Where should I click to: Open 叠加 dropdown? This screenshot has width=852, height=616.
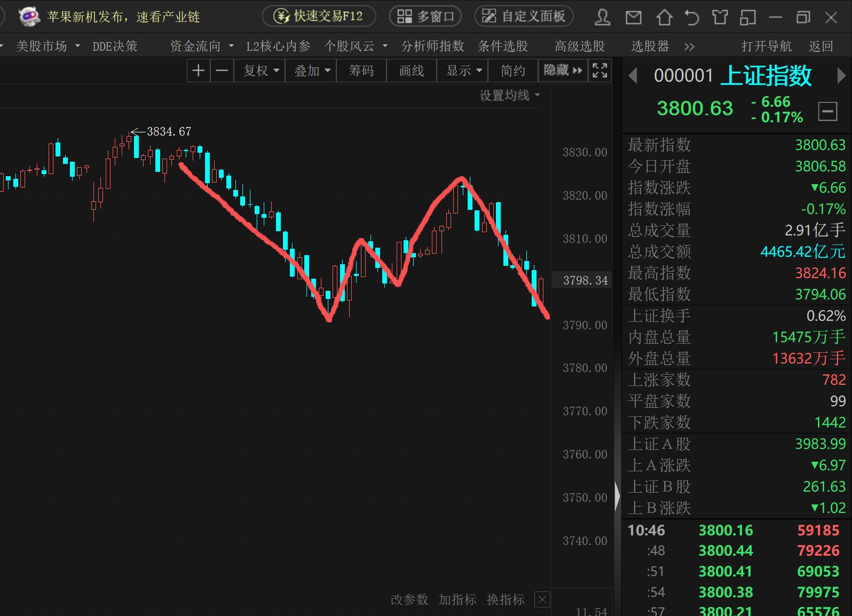(x=312, y=70)
